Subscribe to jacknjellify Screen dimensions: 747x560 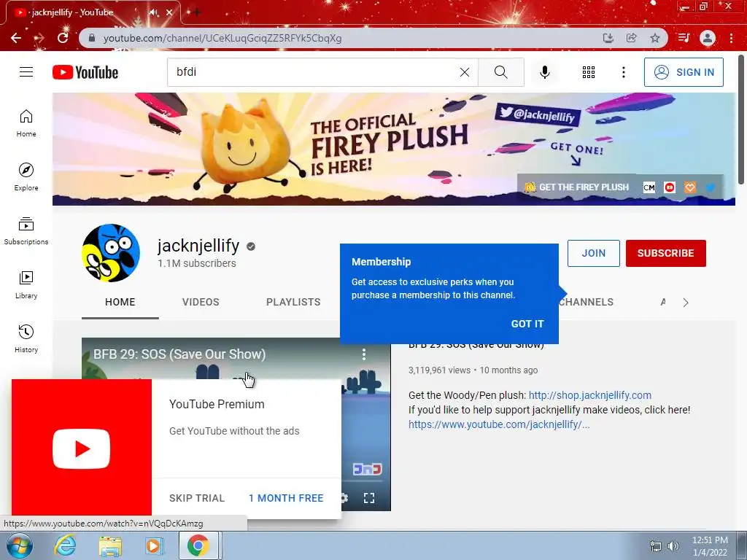pos(665,253)
